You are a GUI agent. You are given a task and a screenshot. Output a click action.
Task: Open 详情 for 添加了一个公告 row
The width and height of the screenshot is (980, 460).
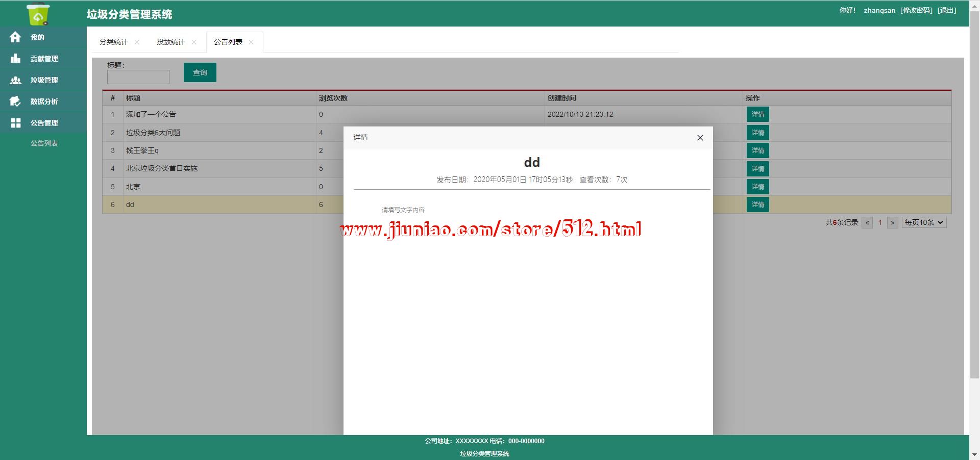coord(757,114)
